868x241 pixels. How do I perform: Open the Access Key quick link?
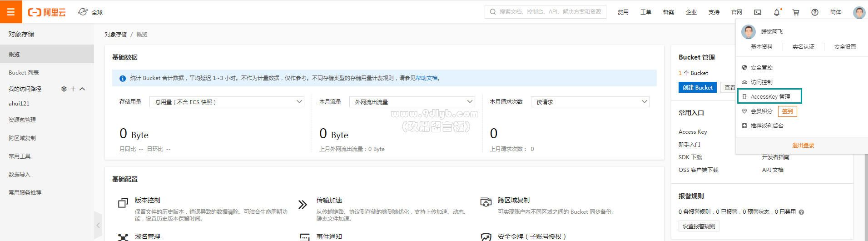[x=693, y=132]
